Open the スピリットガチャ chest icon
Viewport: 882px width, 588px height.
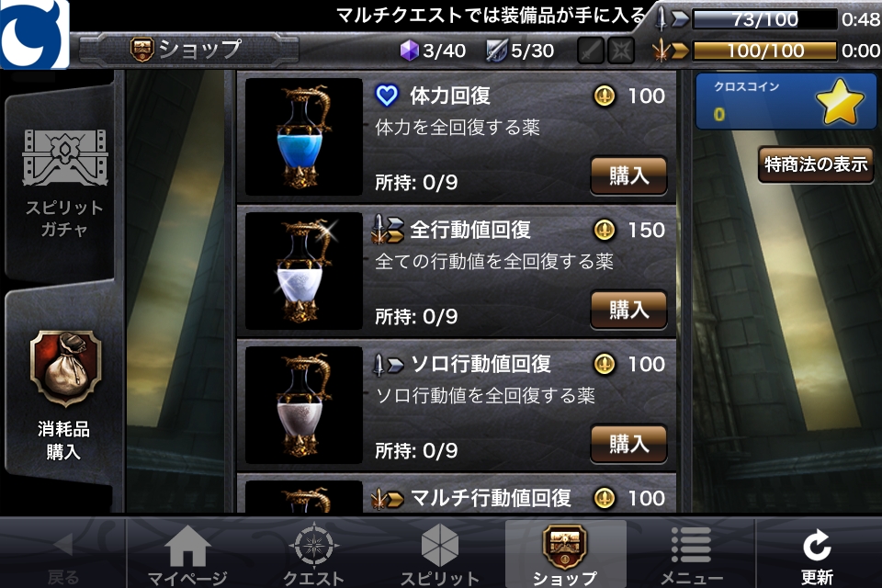click(64, 157)
